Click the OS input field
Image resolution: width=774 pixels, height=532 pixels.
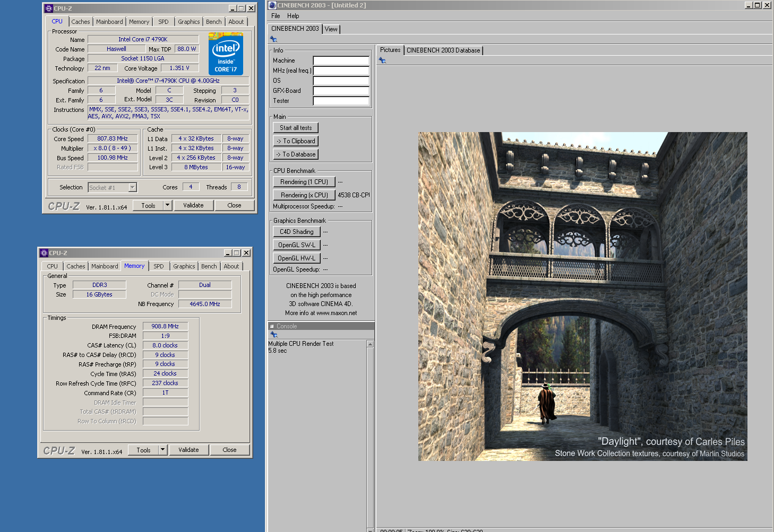click(341, 81)
